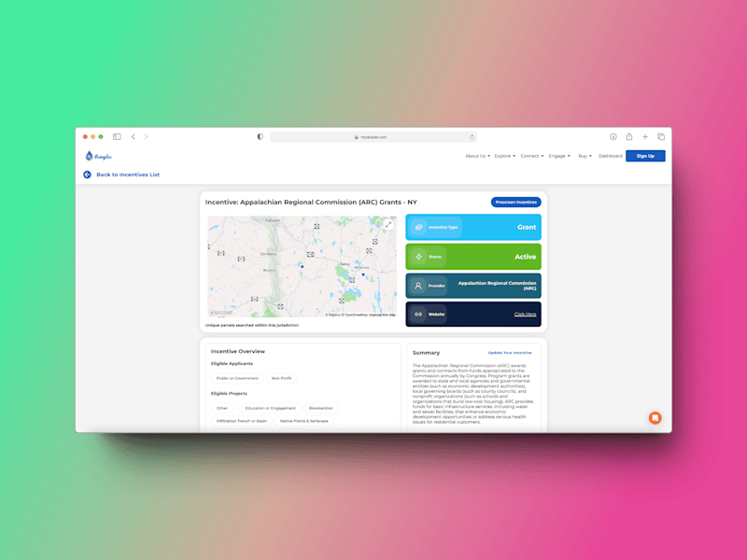Select the Non-Profit chip

[x=281, y=378]
